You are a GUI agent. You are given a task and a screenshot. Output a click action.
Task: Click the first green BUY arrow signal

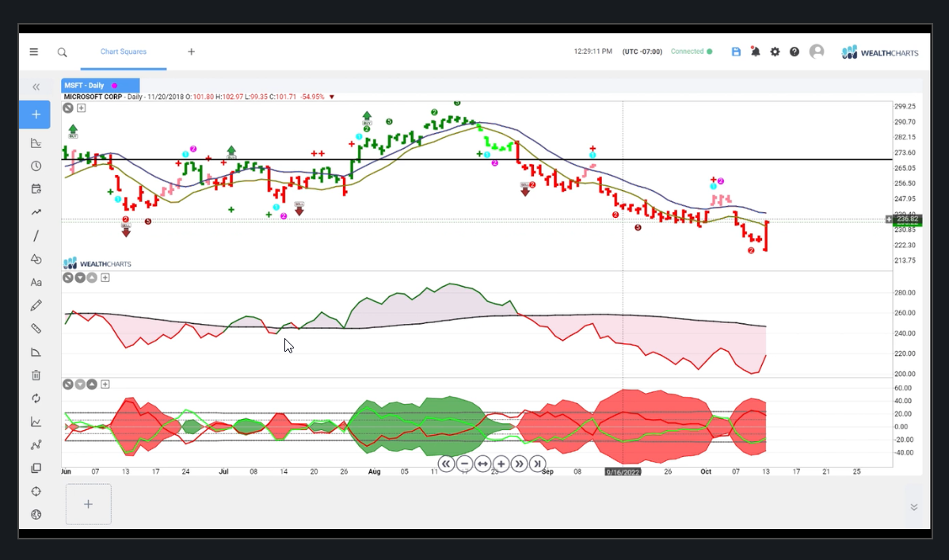pyautogui.click(x=73, y=131)
